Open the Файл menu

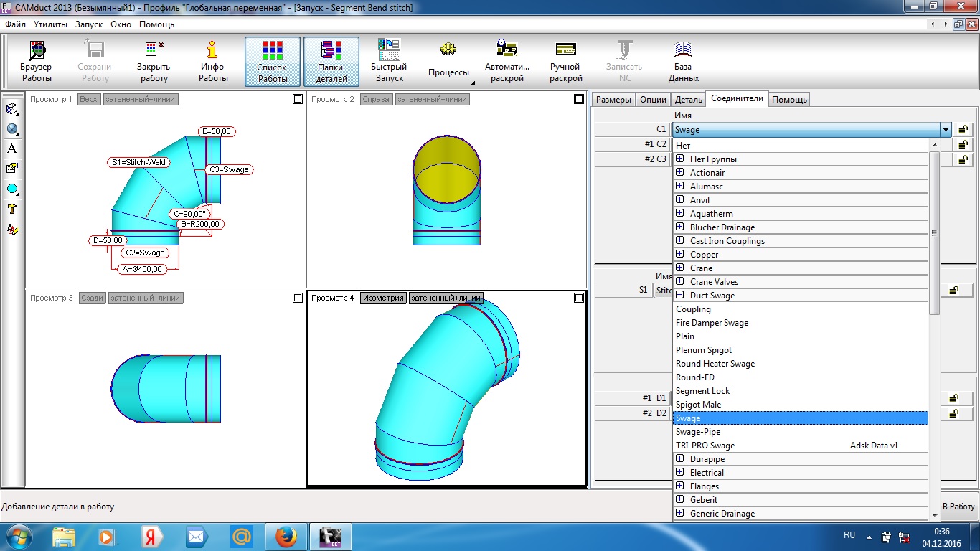15,24
